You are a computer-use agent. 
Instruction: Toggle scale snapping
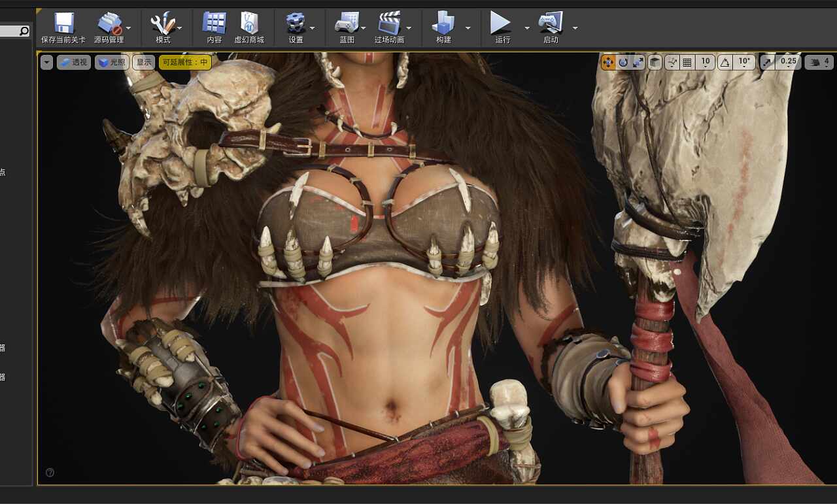(x=768, y=62)
